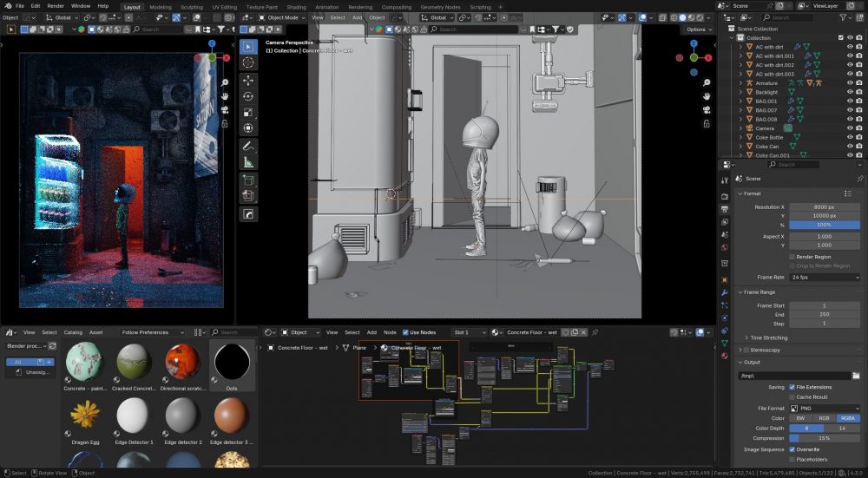The width and height of the screenshot is (868, 478).
Task: Adjust the Compression 15% slider
Action: coord(825,439)
